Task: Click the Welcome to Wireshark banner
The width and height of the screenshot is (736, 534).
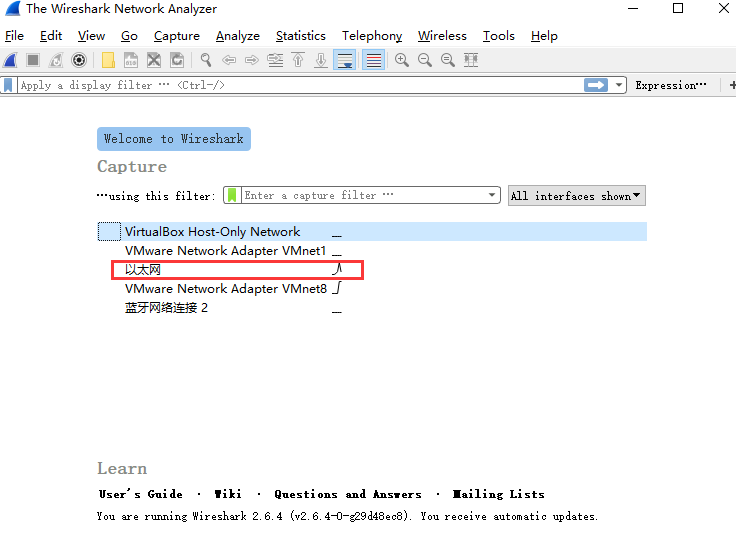Action: [174, 139]
